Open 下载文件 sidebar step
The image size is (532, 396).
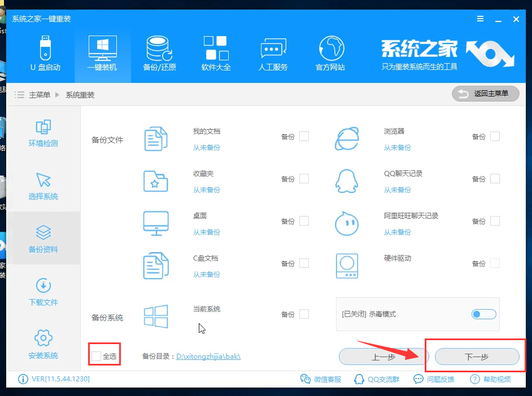point(43,292)
